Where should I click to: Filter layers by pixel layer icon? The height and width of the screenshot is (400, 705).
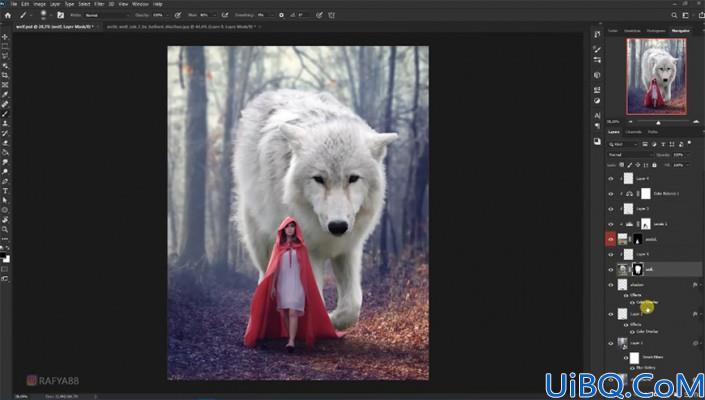645,144
